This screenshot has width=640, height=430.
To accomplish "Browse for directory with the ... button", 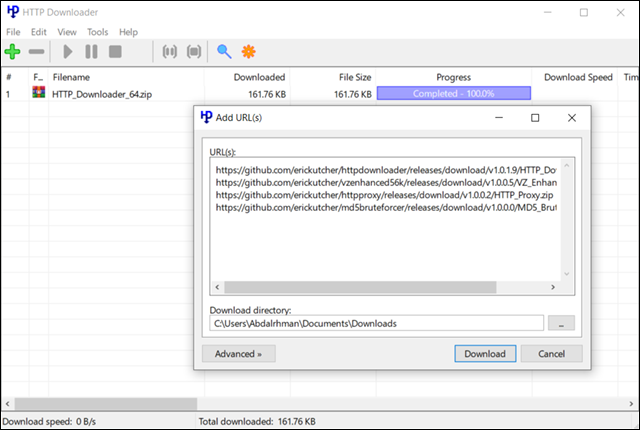I will tap(561, 323).
